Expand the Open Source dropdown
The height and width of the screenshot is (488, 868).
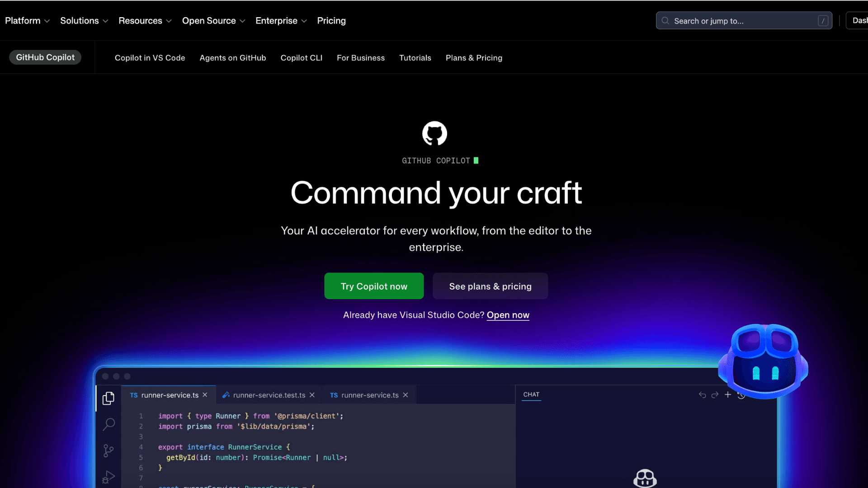213,21
